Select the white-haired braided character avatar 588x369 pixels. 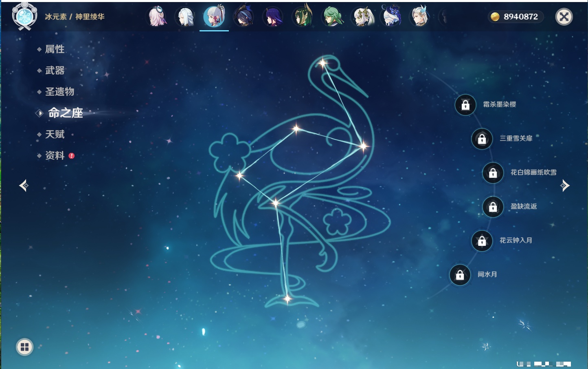point(185,17)
